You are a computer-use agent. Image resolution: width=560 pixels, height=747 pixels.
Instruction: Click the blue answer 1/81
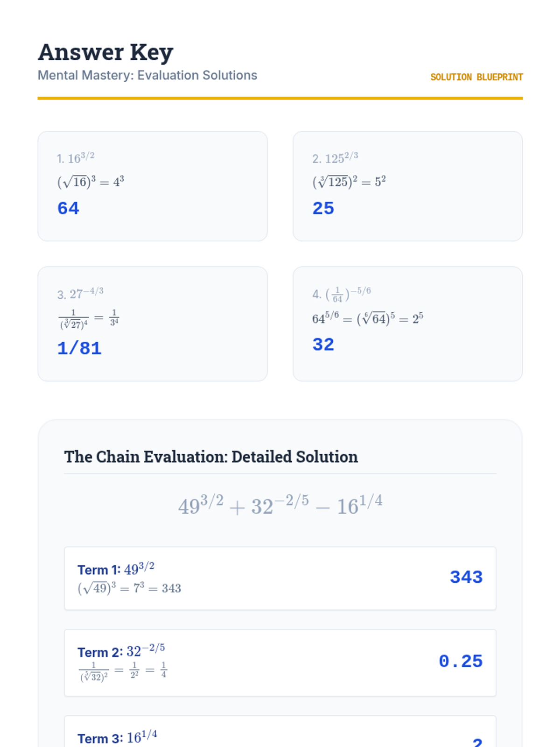click(x=79, y=348)
